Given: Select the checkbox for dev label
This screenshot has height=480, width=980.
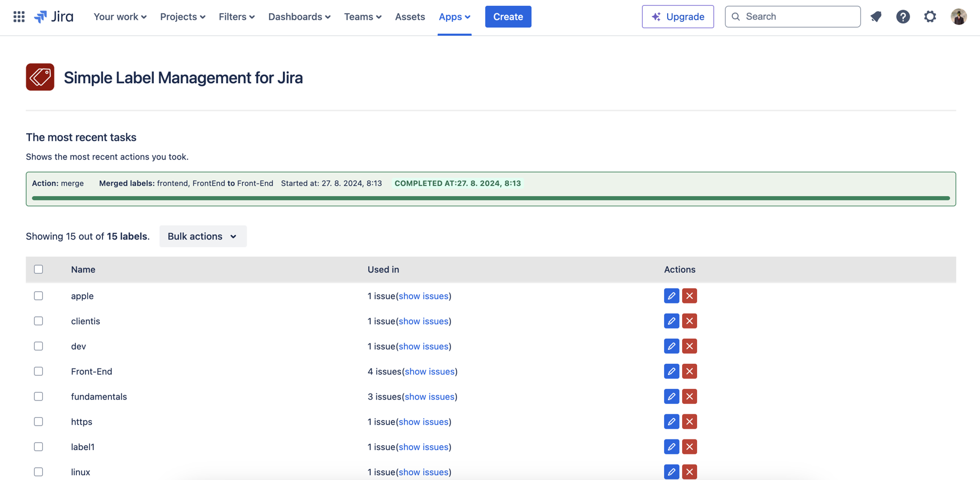Looking at the screenshot, I should pos(38,346).
